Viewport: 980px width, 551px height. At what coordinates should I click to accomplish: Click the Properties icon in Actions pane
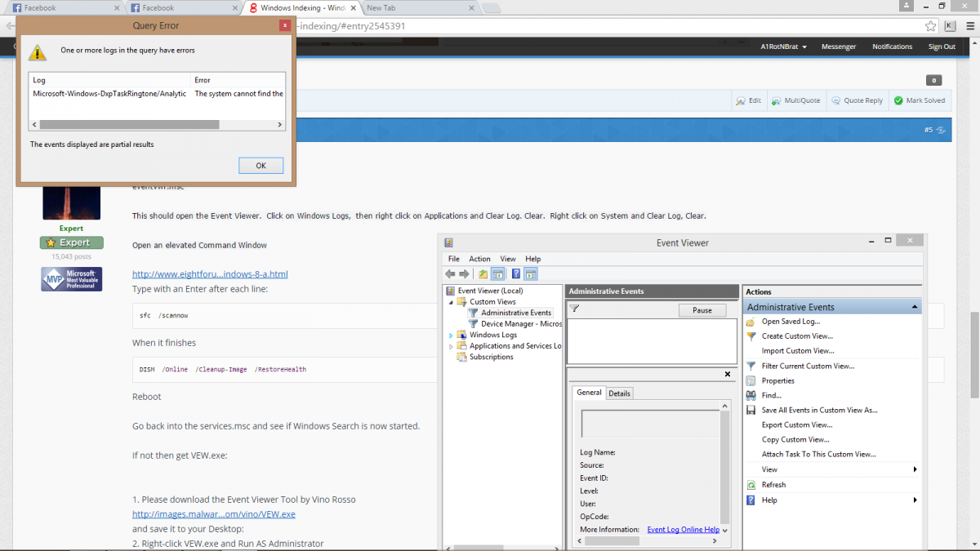pos(751,380)
